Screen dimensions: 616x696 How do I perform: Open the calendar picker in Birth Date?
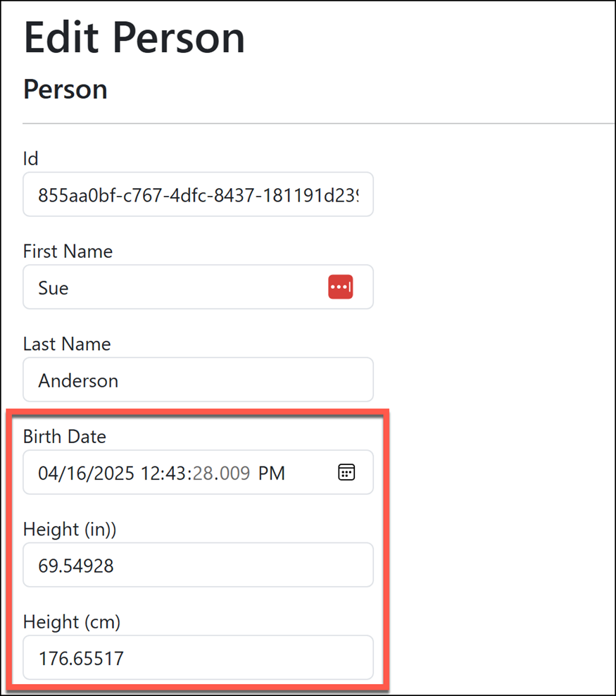[x=346, y=472]
